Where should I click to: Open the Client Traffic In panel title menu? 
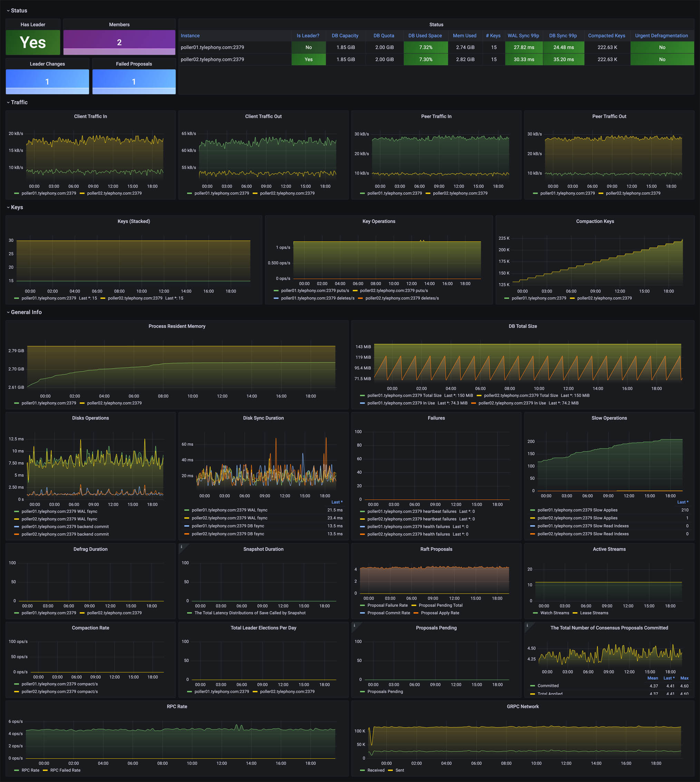90,117
